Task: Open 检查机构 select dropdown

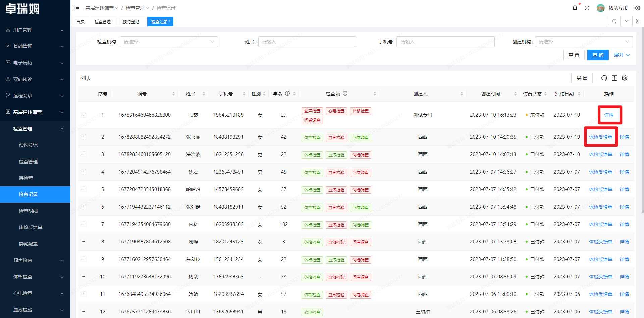Action: [169, 42]
